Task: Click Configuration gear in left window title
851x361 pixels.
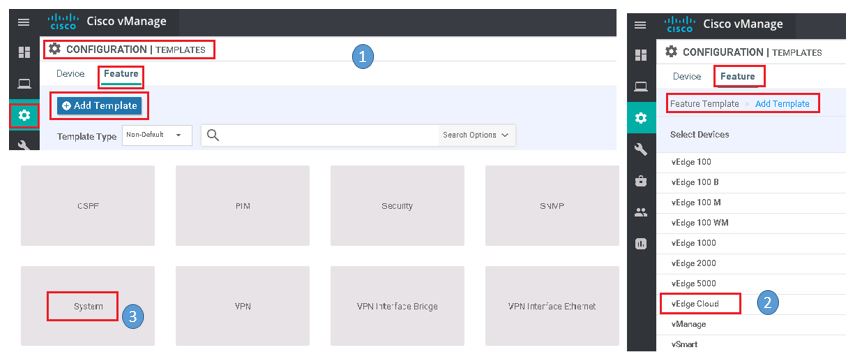Action: [54, 49]
